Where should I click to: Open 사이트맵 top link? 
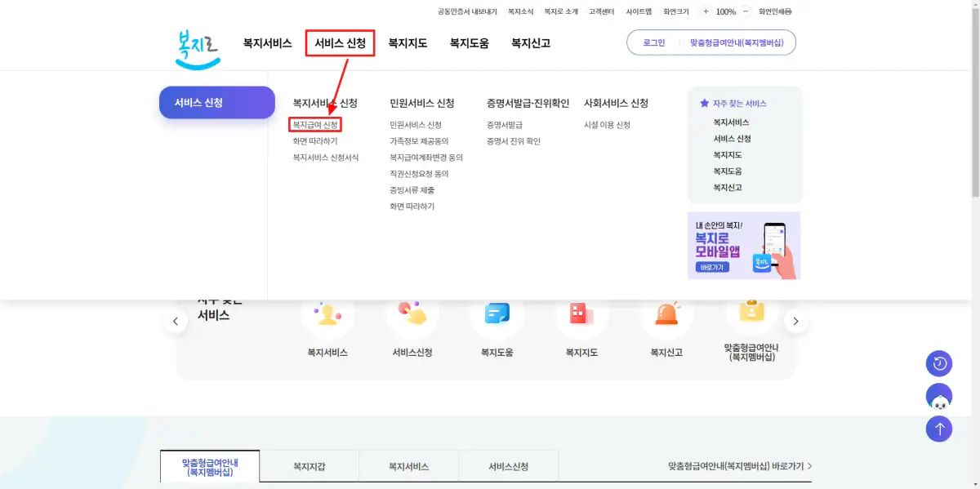pyautogui.click(x=639, y=11)
